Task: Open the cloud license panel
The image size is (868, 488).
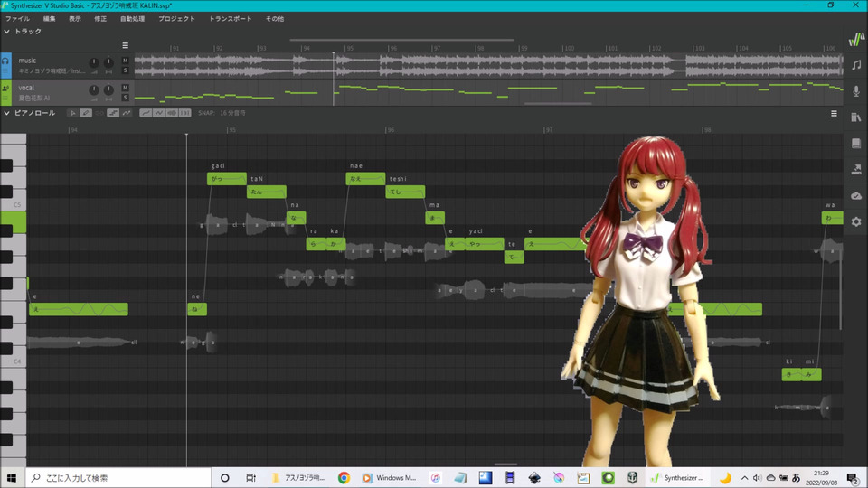Action: (856, 195)
